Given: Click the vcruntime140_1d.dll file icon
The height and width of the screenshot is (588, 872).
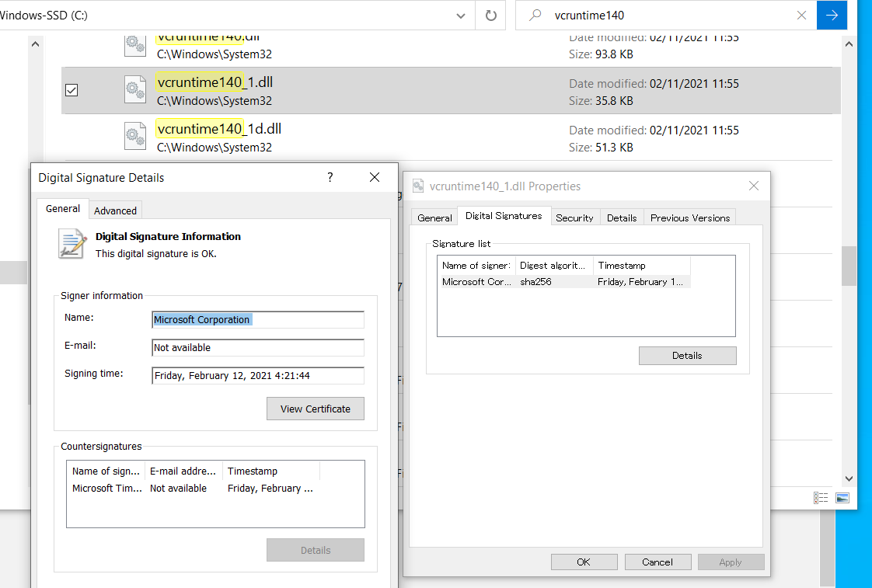Looking at the screenshot, I should 135,136.
